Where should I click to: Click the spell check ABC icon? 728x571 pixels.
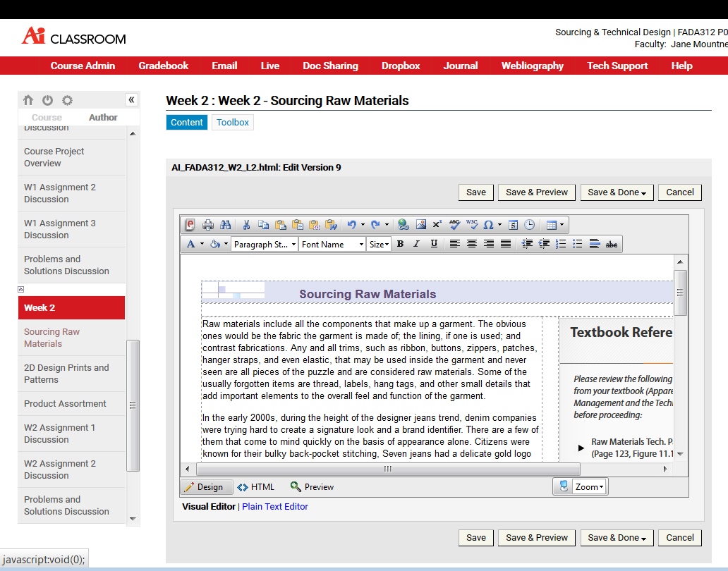point(454,225)
